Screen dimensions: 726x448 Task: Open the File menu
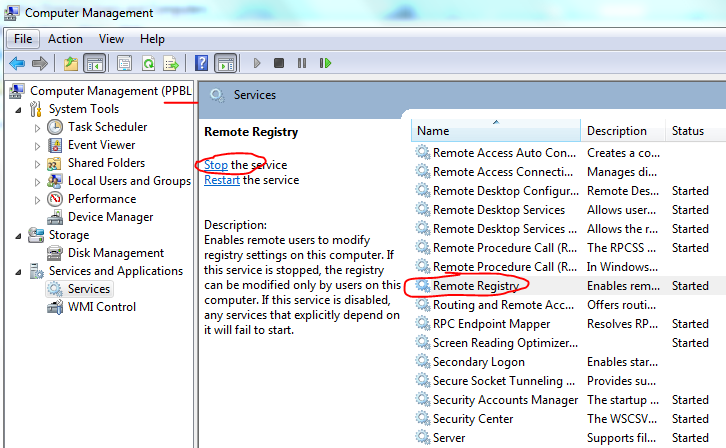pyautogui.click(x=23, y=39)
